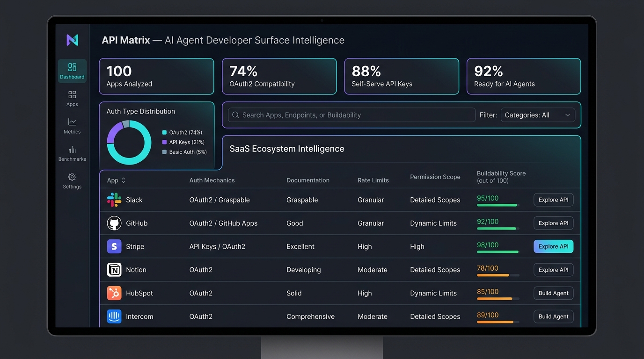
Task: Click the OAuth2 / GitHub Apps cell
Action: point(223,223)
